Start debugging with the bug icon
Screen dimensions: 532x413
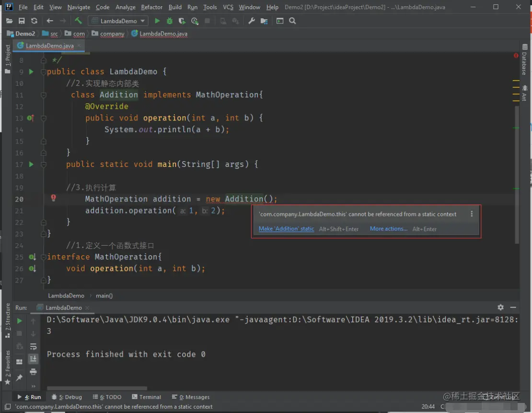coord(169,21)
